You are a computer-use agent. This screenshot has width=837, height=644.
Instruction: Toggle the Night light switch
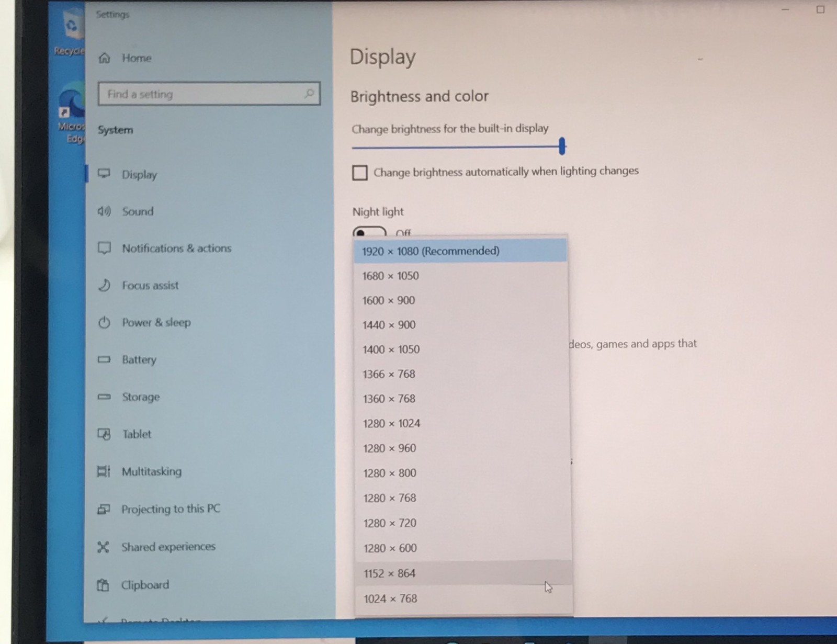[369, 232]
